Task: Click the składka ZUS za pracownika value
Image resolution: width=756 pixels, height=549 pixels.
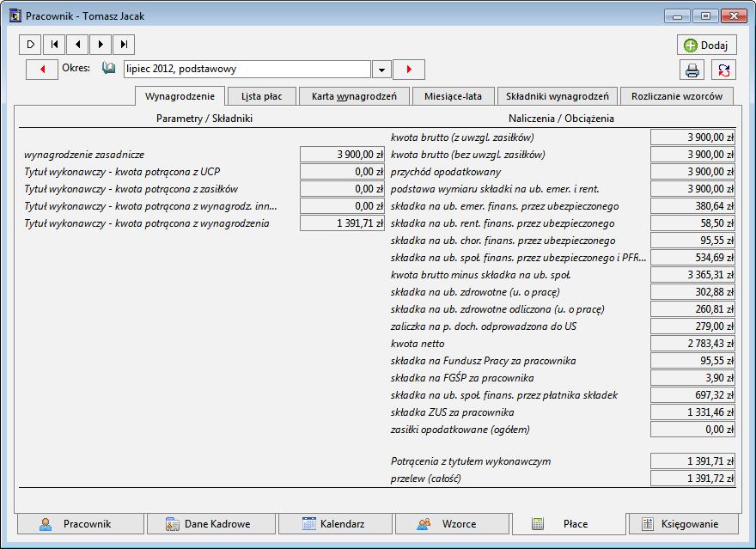Action: [x=692, y=412]
